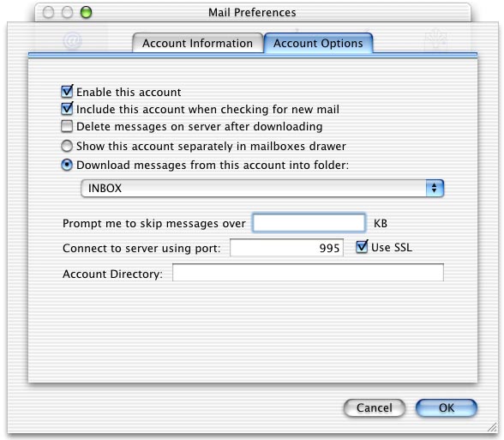Click the window resize grip corner

(x=492, y=427)
